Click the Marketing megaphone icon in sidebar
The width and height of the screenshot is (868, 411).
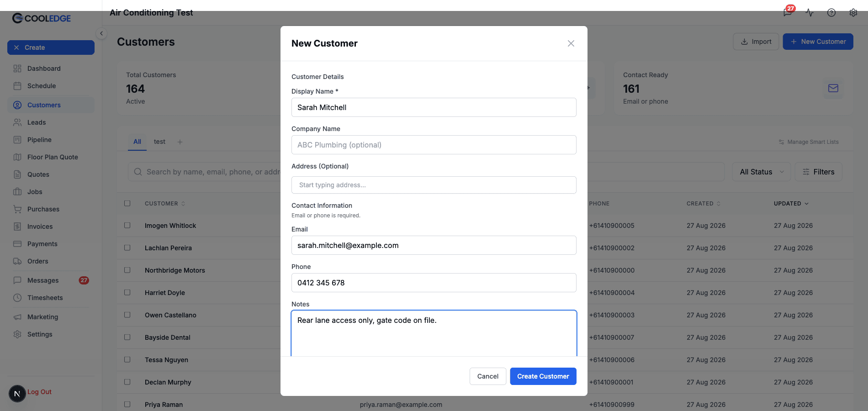[x=17, y=317]
